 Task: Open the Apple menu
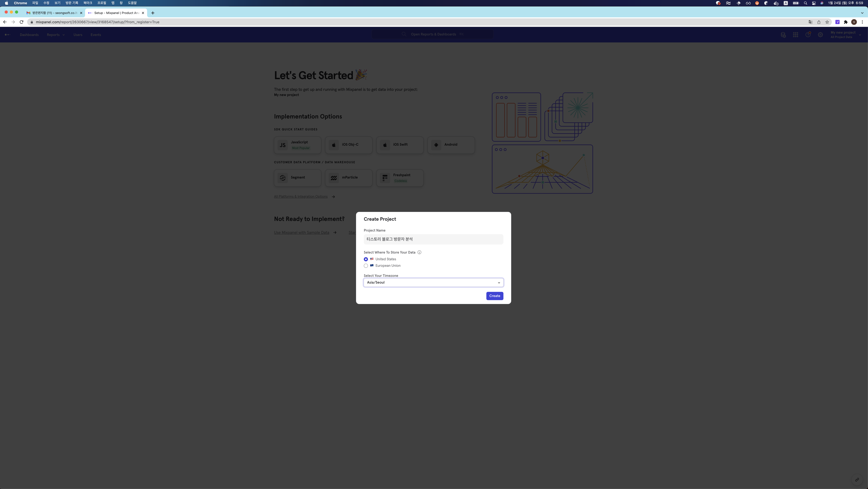click(6, 3)
